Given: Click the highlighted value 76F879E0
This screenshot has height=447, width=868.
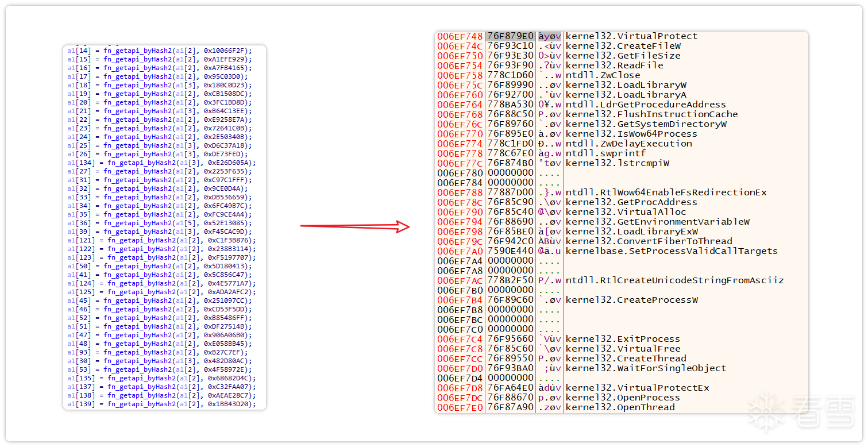Looking at the screenshot, I should (511, 36).
